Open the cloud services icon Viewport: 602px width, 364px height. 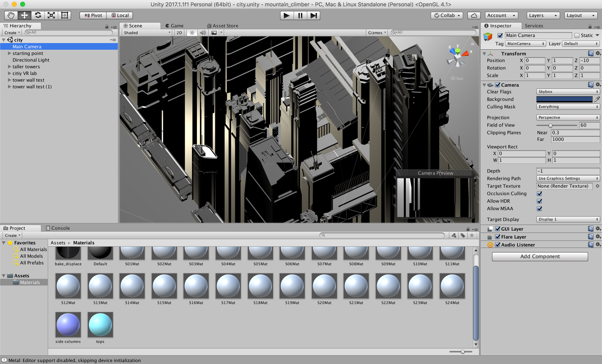(474, 15)
